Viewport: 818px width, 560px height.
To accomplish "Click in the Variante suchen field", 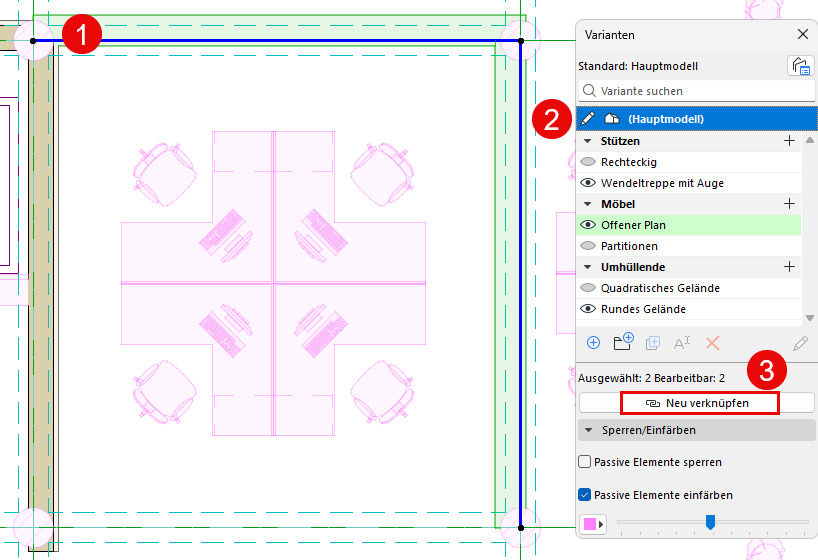I will [697, 91].
